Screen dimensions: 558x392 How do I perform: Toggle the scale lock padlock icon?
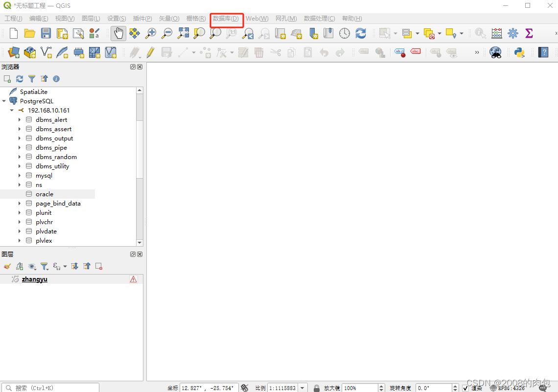tap(316, 388)
